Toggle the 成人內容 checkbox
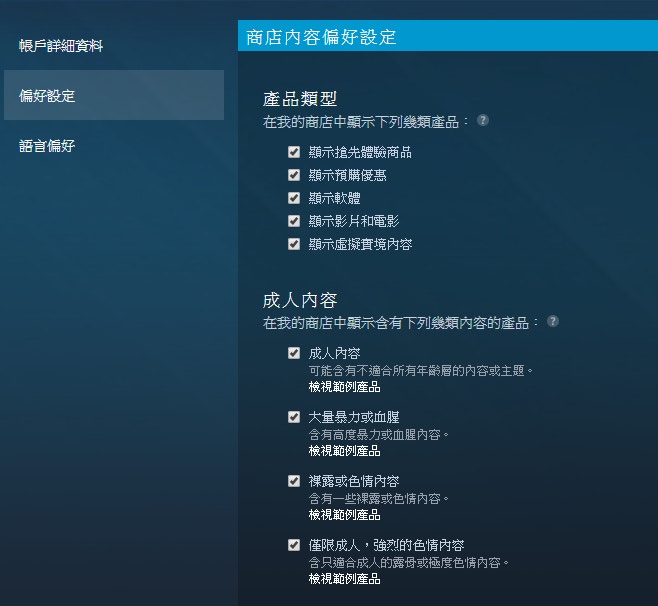Viewport: 658px width, 606px height. click(x=294, y=353)
